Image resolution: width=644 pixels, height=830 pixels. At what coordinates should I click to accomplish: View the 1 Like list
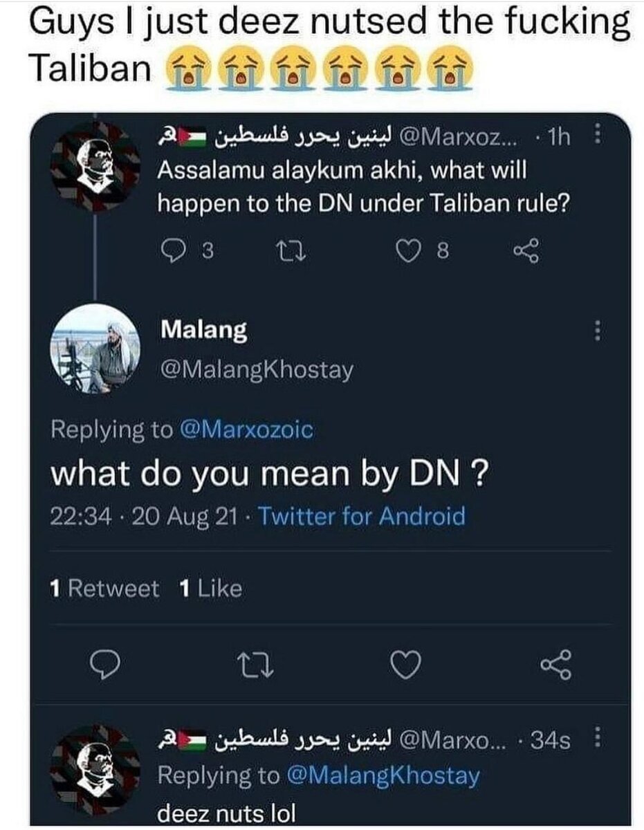[x=210, y=589]
